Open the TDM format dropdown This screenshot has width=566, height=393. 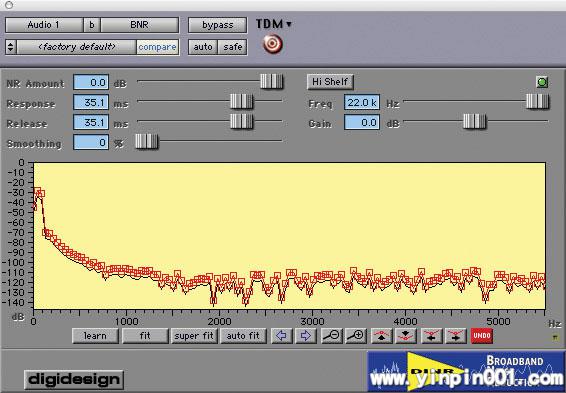(274, 24)
